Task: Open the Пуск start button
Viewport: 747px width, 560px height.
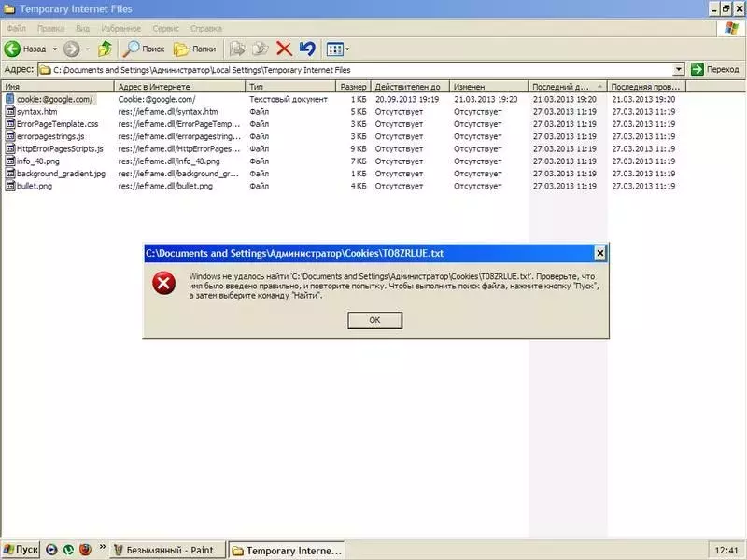Action: [20, 550]
